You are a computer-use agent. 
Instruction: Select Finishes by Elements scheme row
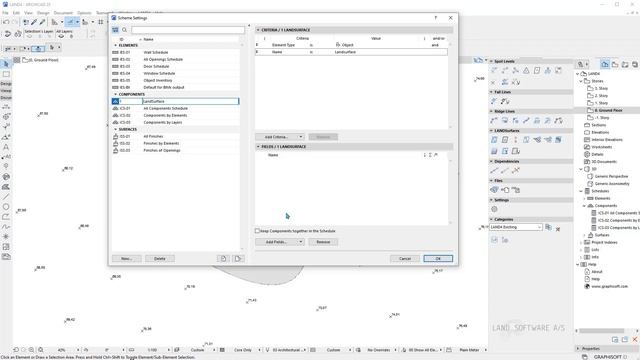[x=176, y=143]
